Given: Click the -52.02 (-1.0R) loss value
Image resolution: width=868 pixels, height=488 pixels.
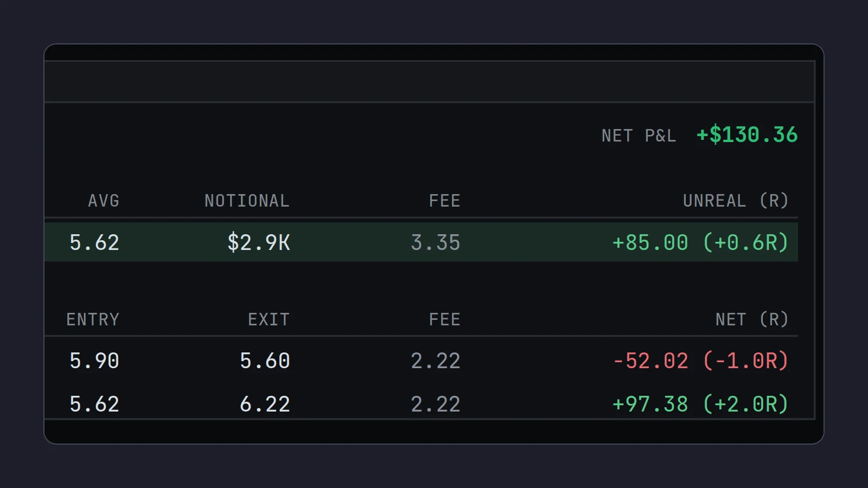Looking at the screenshot, I should pos(700,361).
